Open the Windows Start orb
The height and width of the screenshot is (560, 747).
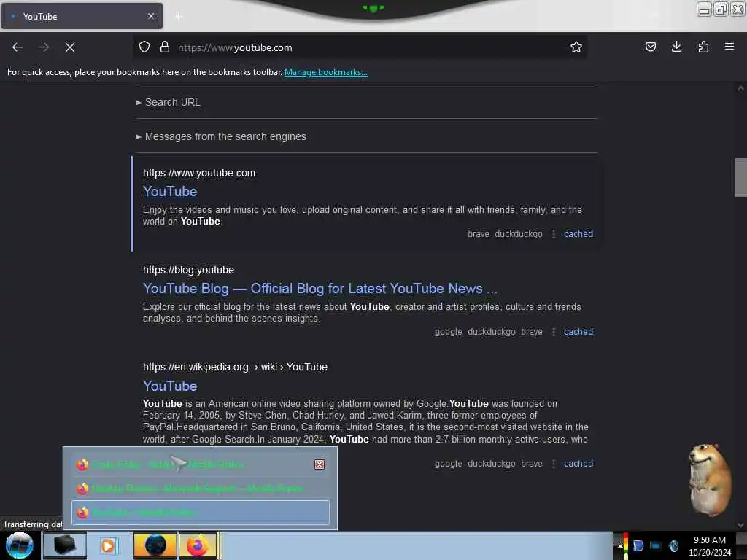click(20, 545)
